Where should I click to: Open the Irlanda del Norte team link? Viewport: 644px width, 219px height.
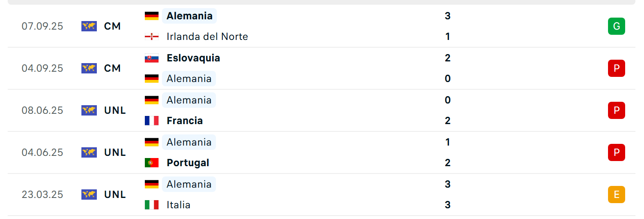click(207, 36)
